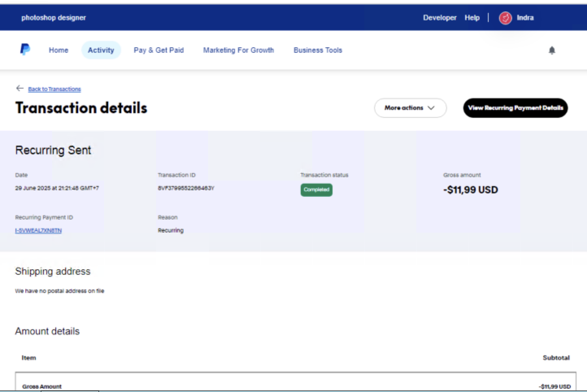Select the date '29 June 2025 at 21:21:48 GMT+7'
Image resolution: width=587 pixels, height=392 pixels.
tap(57, 188)
